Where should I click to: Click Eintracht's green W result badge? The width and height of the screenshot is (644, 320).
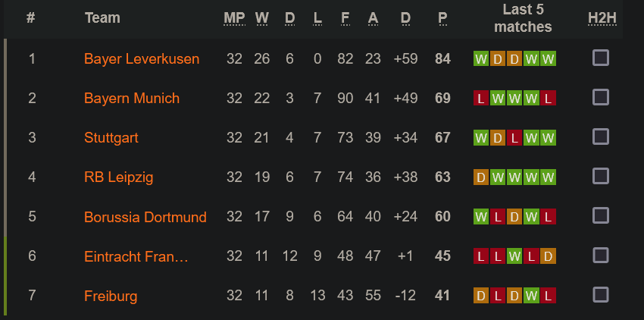[x=514, y=256]
